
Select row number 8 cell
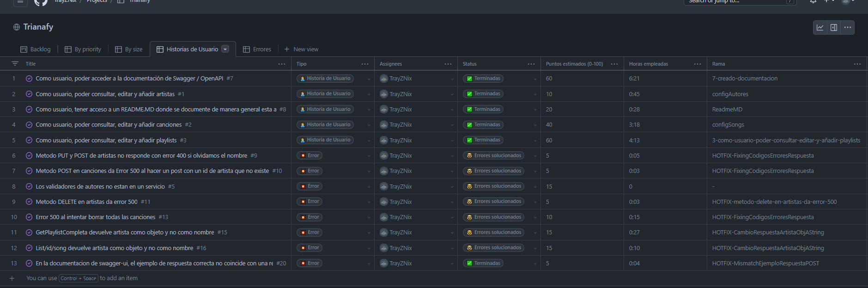tap(14, 186)
